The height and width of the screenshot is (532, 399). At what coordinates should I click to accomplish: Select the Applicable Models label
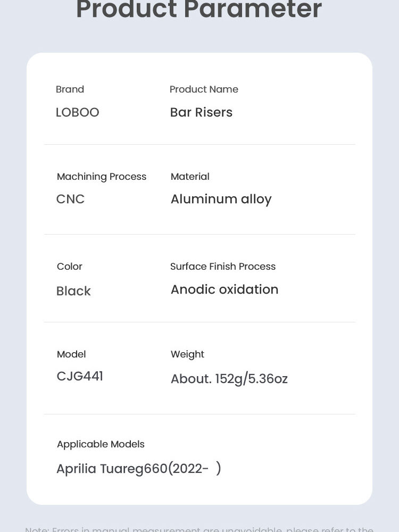101,444
